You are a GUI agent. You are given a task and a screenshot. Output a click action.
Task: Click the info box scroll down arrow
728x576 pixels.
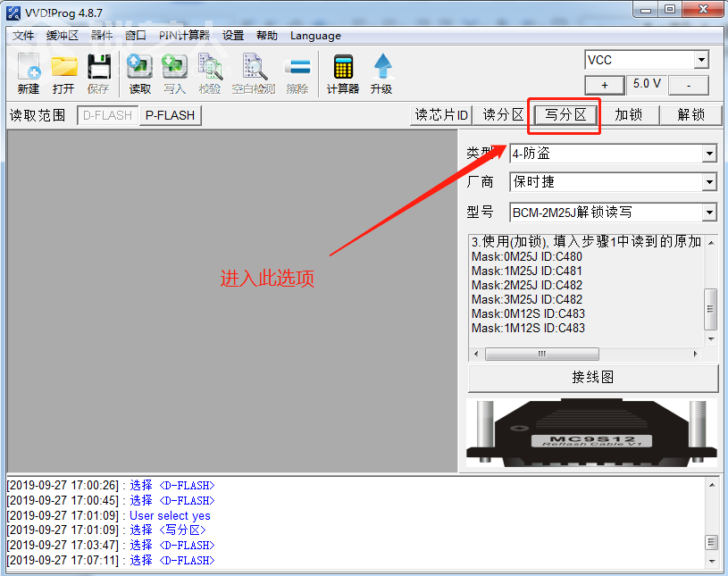[711, 339]
